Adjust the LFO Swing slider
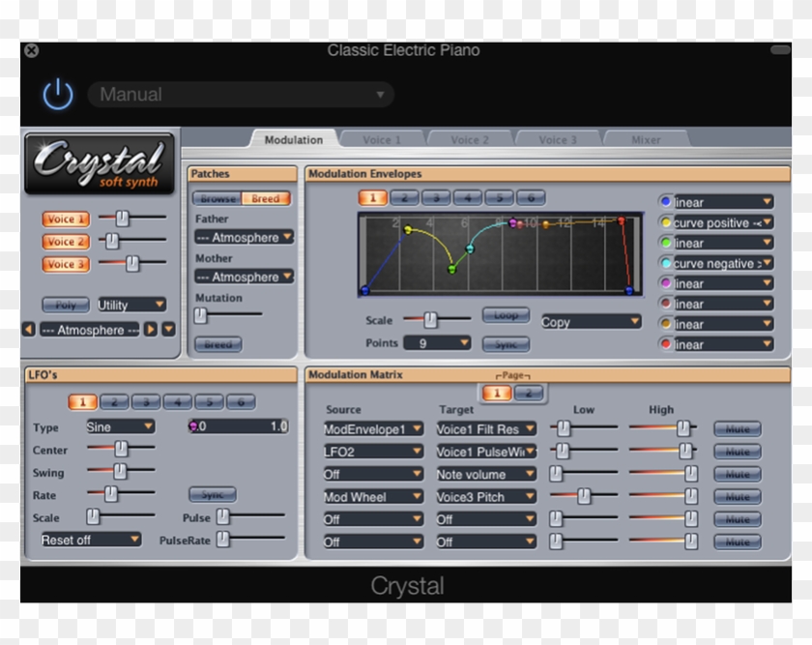 pos(121,470)
